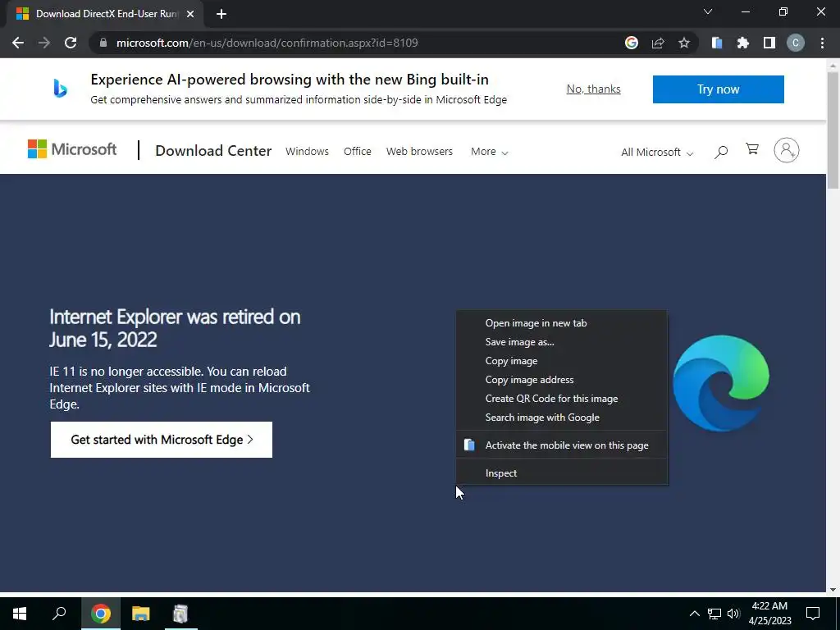The height and width of the screenshot is (630, 840).
Task: Choose Create QR Code for this image
Action: pyautogui.click(x=561, y=399)
